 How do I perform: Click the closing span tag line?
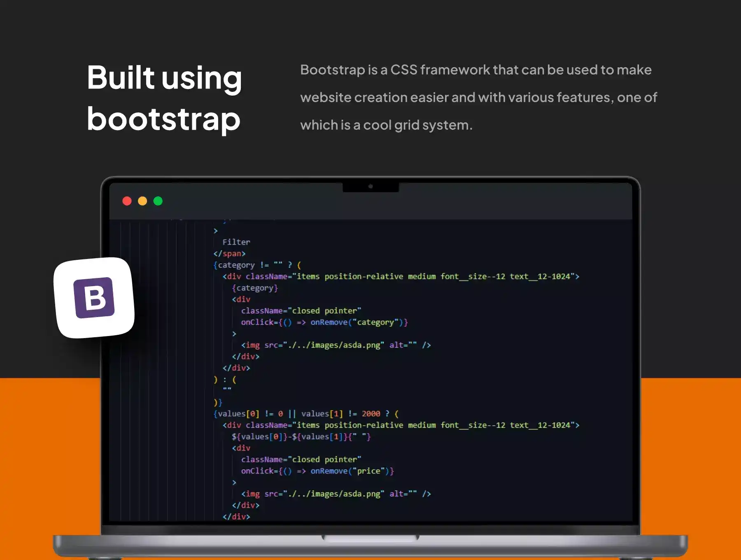tap(229, 254)
